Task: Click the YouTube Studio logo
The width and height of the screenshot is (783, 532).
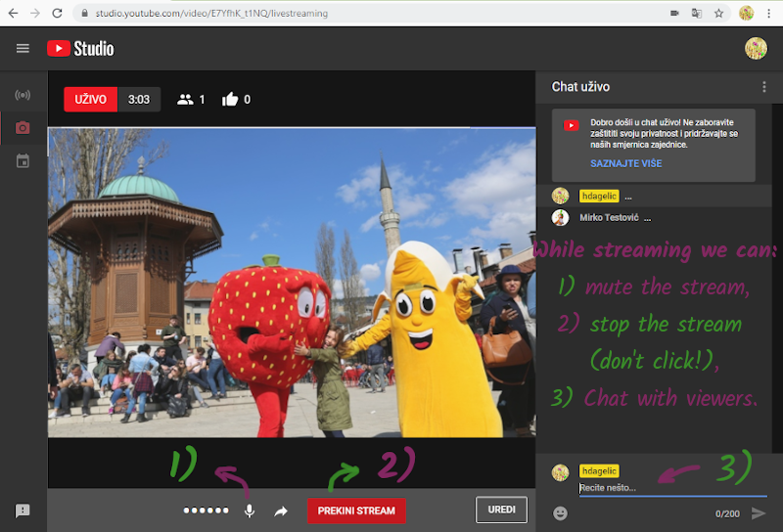Action: coord(80,48)
